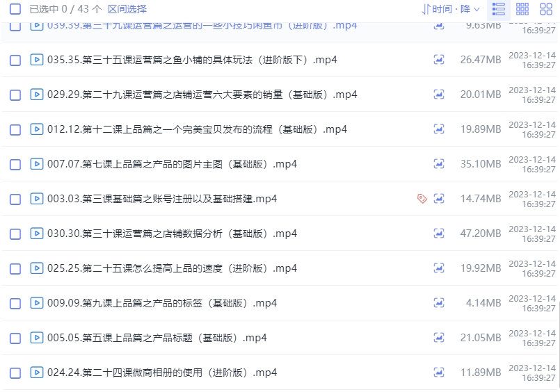
Task: Click the preview image icon for file 007.07
Action: 439,164
